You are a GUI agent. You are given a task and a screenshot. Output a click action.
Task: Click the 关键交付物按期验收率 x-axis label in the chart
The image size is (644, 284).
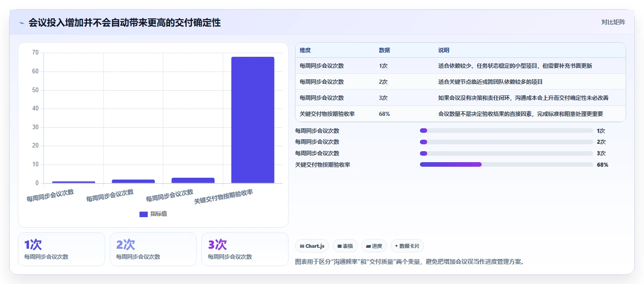[x=224, y=197]
